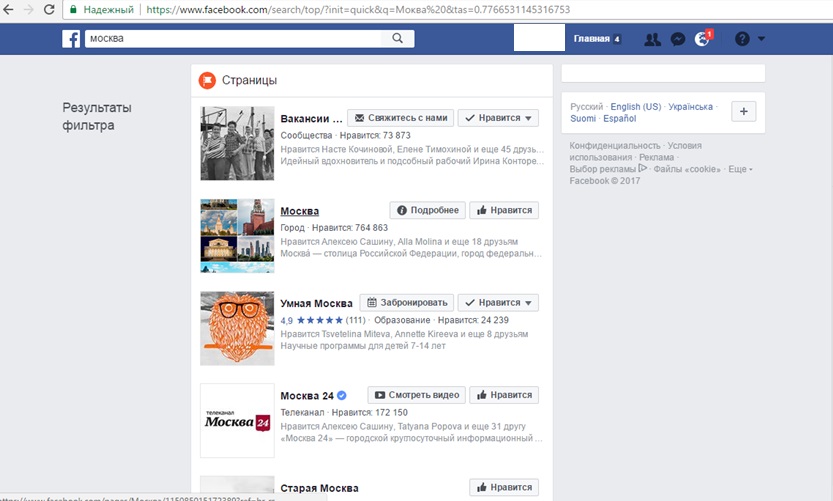Expand the Еще footer dropdown
Screen dimensions: 833x501
click(x=740, y=169)
